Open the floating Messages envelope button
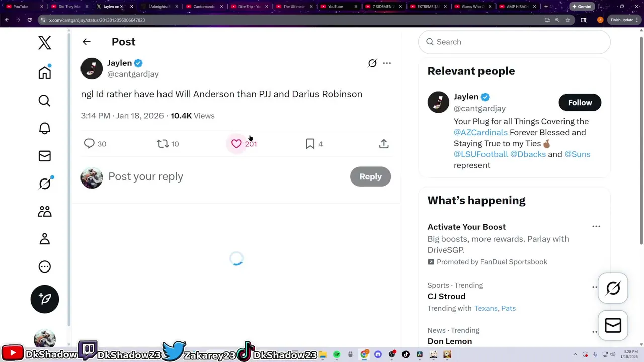 (x=613, y=326)
